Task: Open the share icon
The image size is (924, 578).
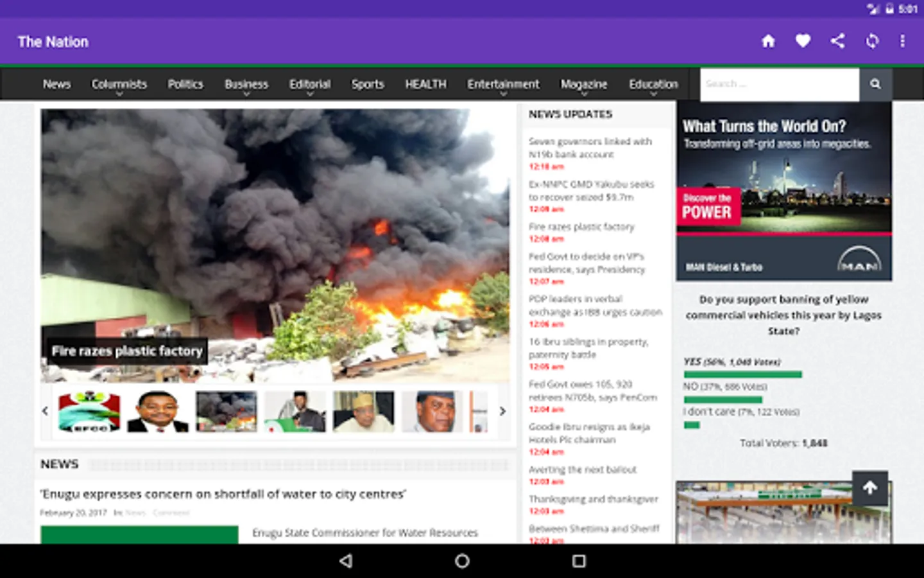Action: click(838, 41)
